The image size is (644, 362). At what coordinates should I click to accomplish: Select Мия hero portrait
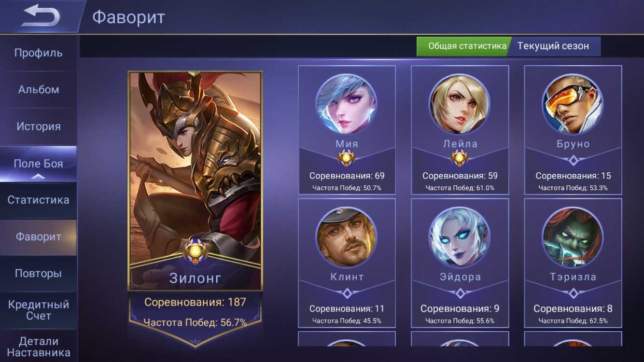coord(346,104)
